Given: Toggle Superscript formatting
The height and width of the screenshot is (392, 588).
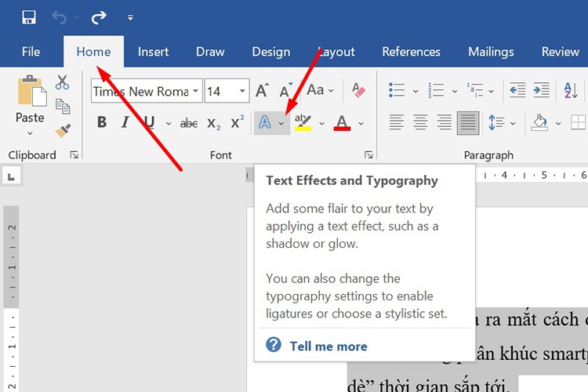Looking at the screenshot, I should pos(238,122).
